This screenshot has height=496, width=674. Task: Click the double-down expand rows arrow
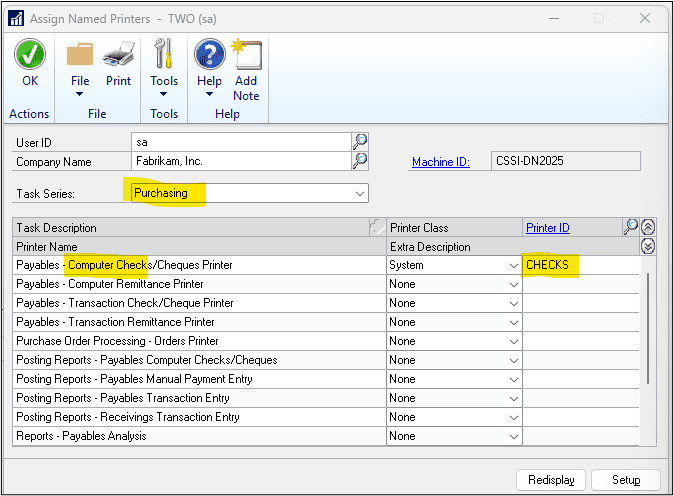(648, 246)
